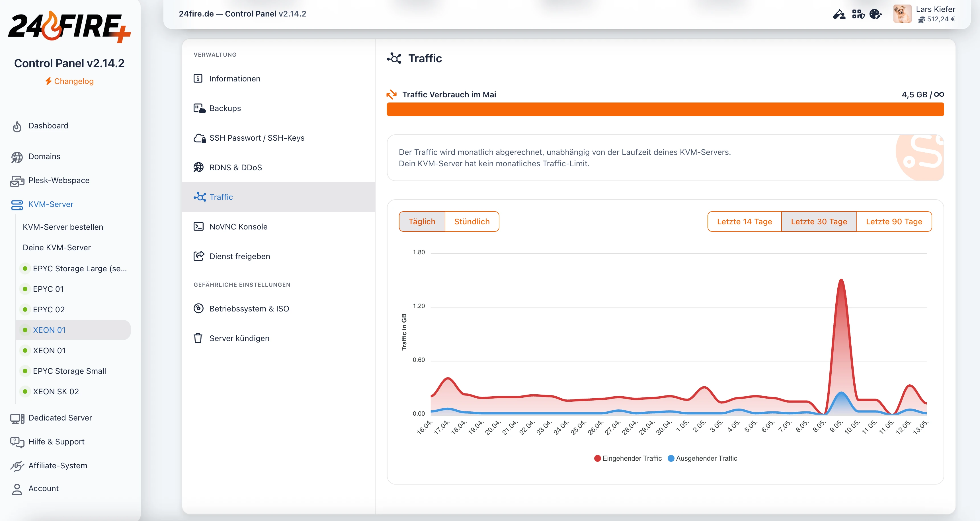The height and width of the screenshot is (521, 980).
Task: Click the Dashboard flame icon
Action: 17,126
